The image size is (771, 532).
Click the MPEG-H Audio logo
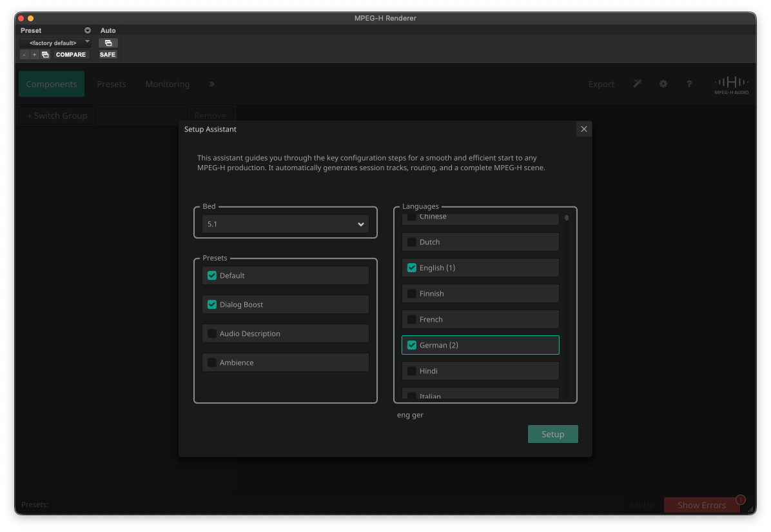pos(732,85)
